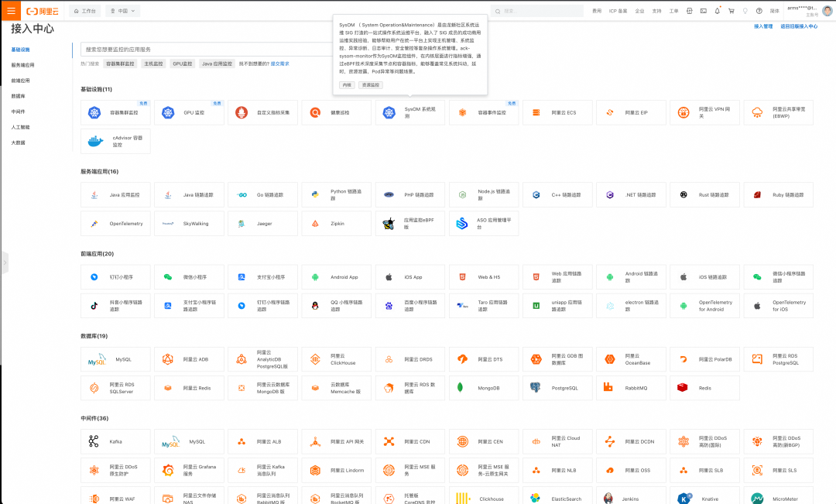Viewport: 836px width, 504px height.
Task: Open the notification bell icon
Action: (x=717, y=11)
